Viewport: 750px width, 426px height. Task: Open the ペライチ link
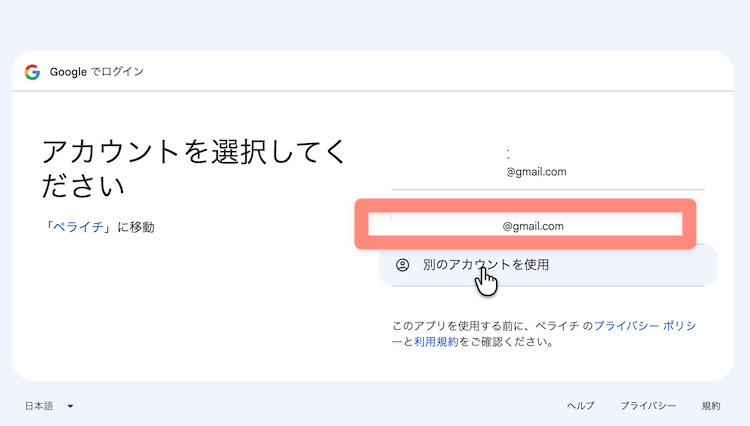[78, 227]
